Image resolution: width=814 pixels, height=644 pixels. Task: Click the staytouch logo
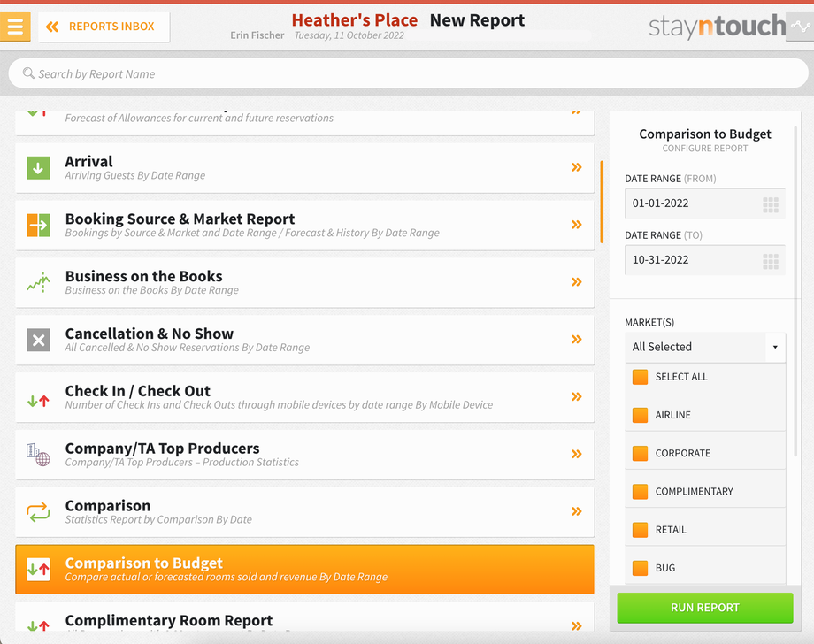717,26
